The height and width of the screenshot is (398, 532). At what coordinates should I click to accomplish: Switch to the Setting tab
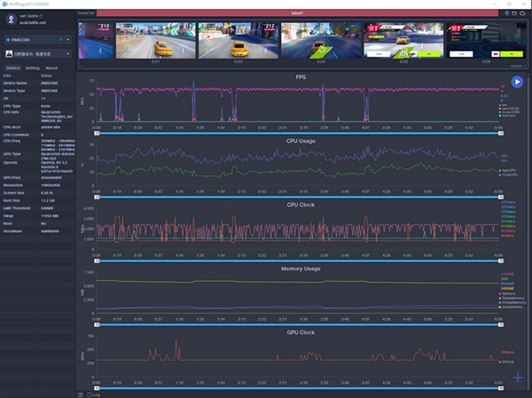(32, 67)
